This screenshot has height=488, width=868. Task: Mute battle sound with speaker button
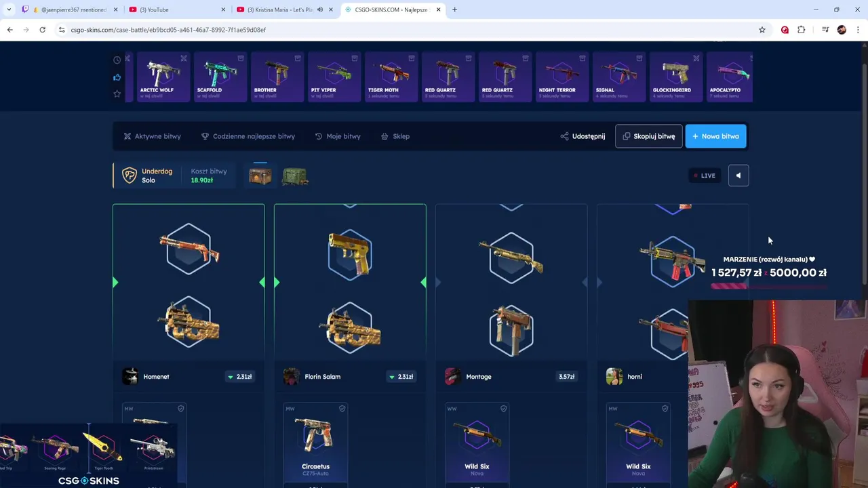point(738,176)
